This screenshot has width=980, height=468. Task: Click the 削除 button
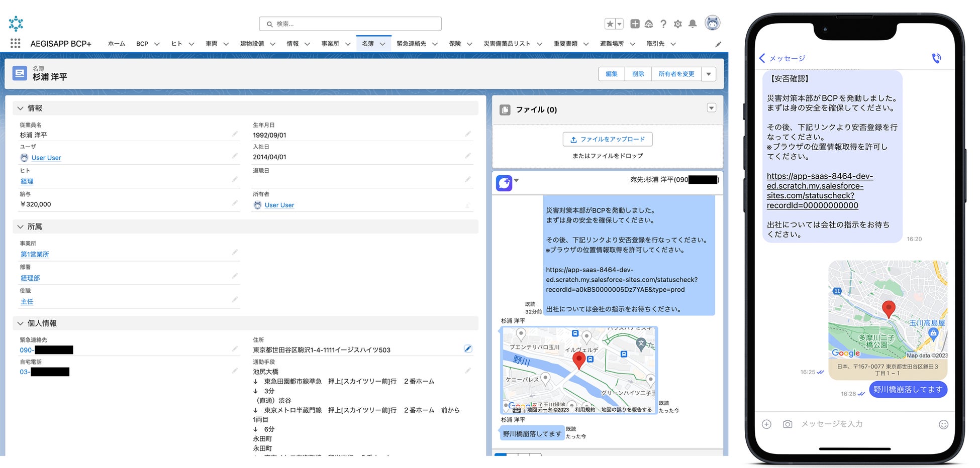638,74
